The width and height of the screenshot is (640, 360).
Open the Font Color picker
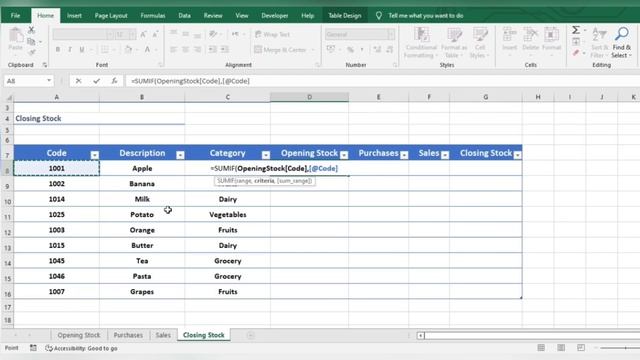coord(147,50)
